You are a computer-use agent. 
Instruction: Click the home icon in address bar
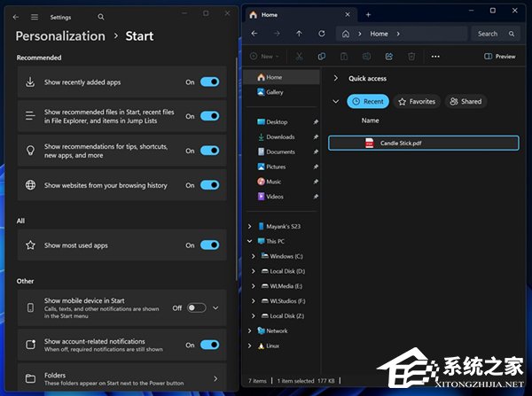tap(346, 34)
